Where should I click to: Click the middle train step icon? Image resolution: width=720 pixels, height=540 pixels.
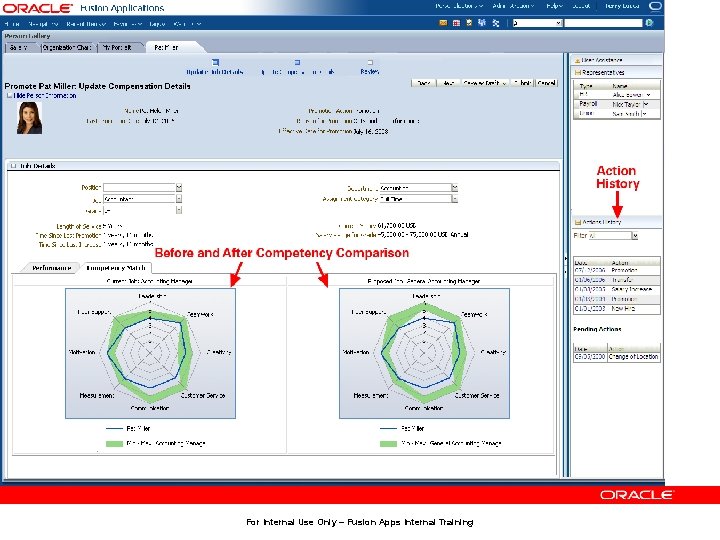297,62
